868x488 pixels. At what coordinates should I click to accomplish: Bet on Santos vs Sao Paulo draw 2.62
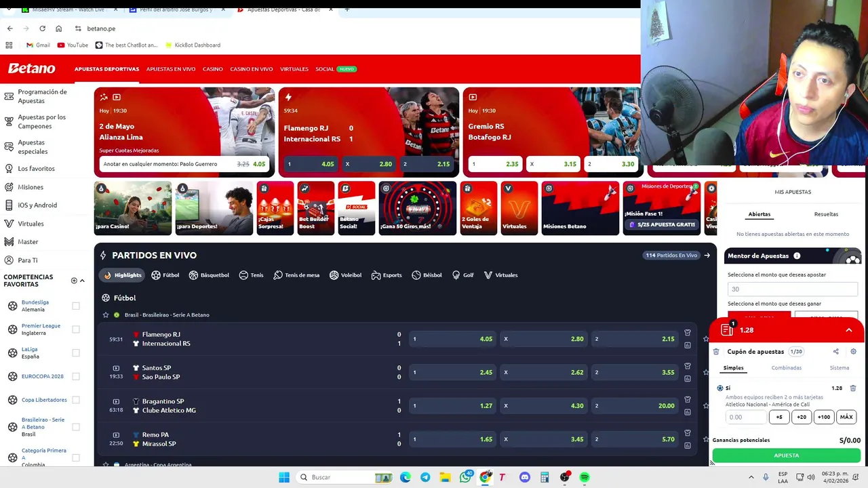pyautogui.click(x=543, y=372)
